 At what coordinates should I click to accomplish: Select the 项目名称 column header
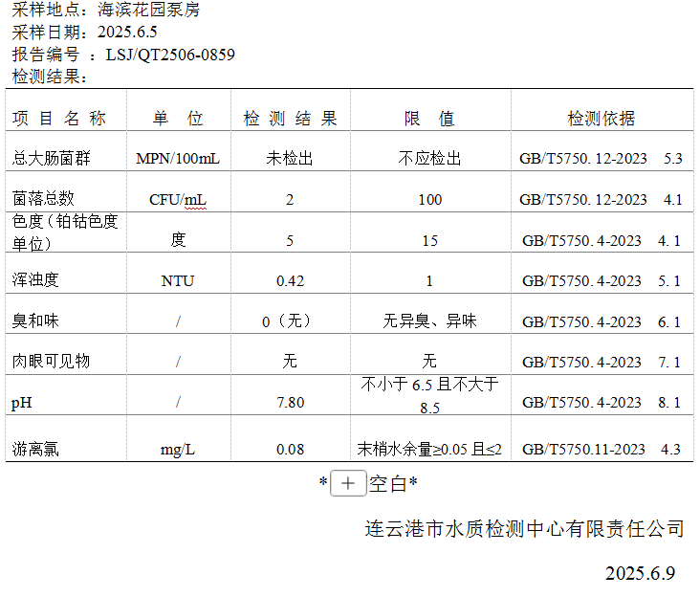click(59, 119)
